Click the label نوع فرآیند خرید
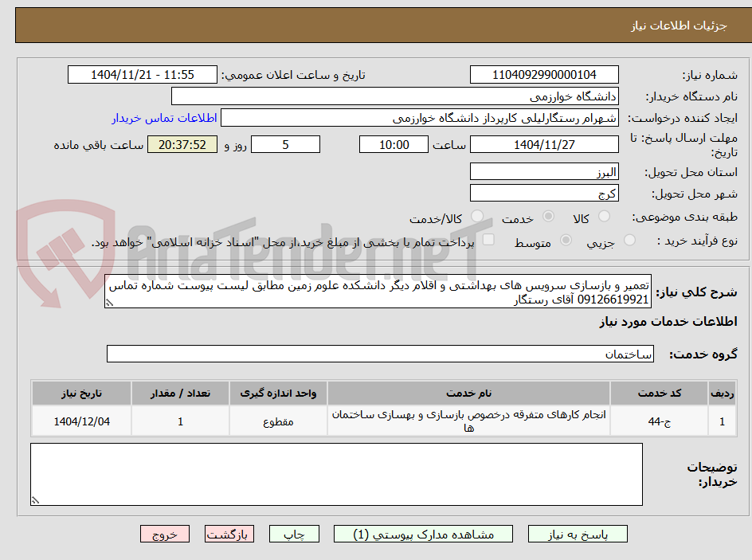752x560 pixels. click(x=697, y=241)
